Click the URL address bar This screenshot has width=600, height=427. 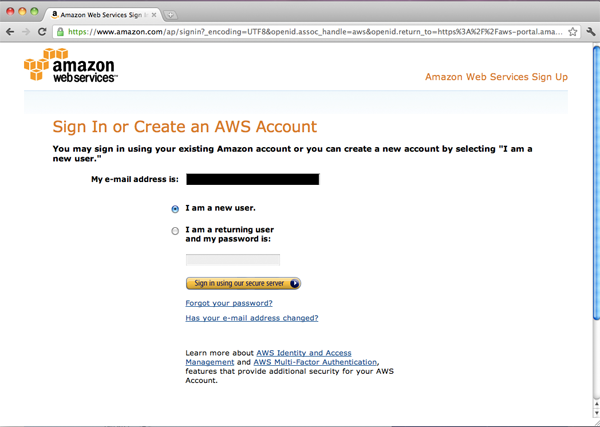(x=320, y=32)
